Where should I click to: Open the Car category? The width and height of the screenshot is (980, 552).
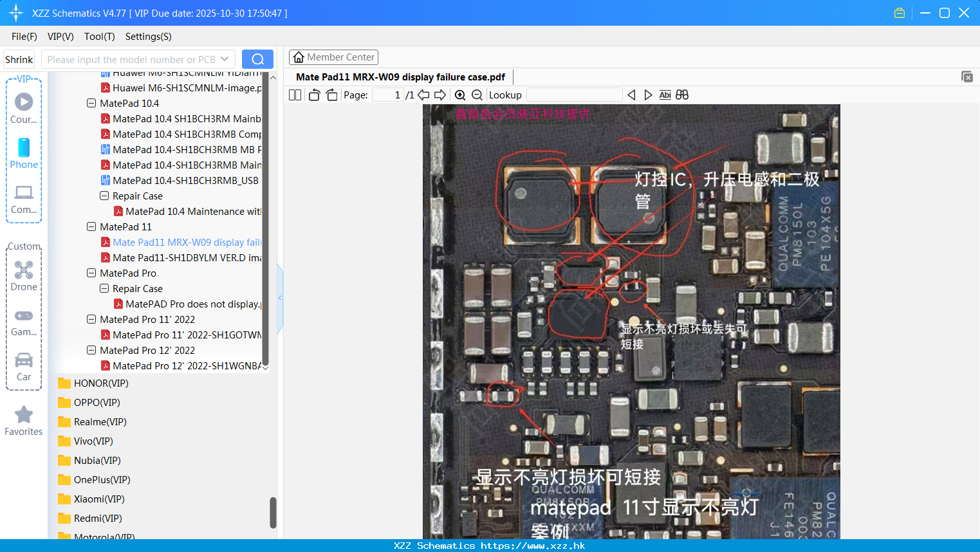pyautogui.click(x=24, y=367)
